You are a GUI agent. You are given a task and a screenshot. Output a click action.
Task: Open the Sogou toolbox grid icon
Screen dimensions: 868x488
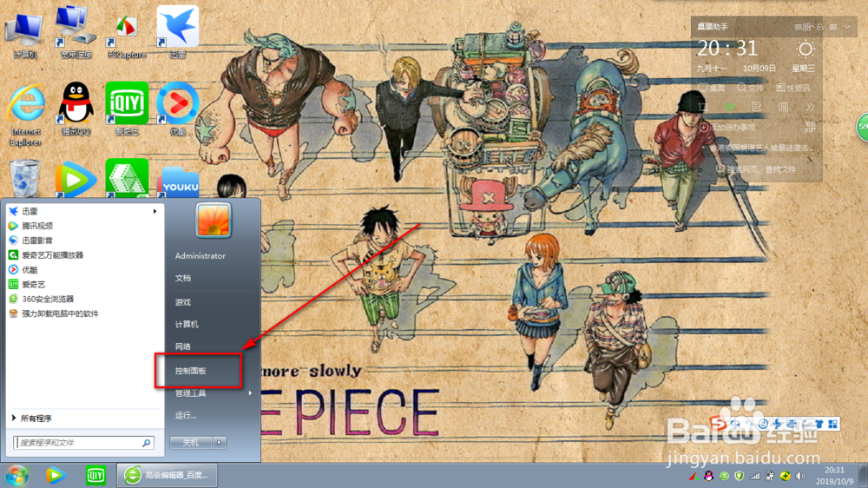point(832,425)
